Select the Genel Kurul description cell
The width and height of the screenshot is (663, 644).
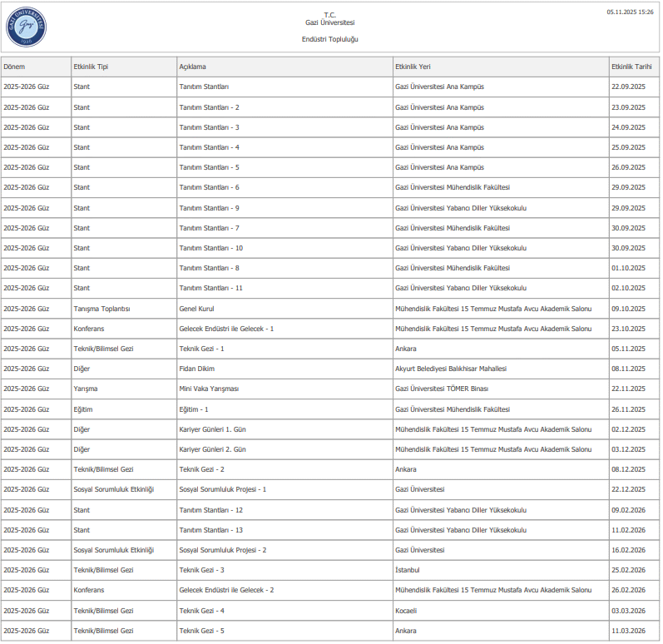[x=196, y=309]
